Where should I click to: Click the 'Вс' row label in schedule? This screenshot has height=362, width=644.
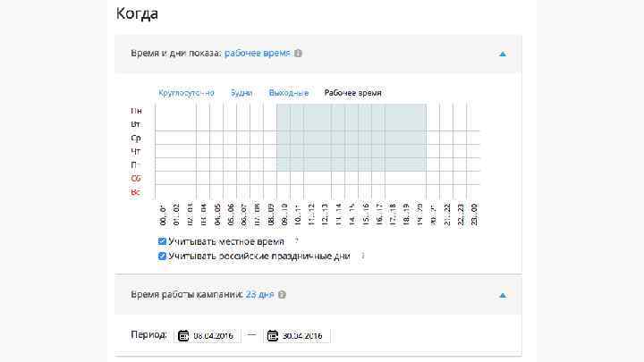136,192
